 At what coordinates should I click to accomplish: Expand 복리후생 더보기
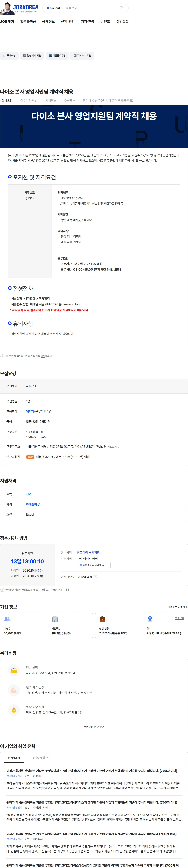point(94,727)
